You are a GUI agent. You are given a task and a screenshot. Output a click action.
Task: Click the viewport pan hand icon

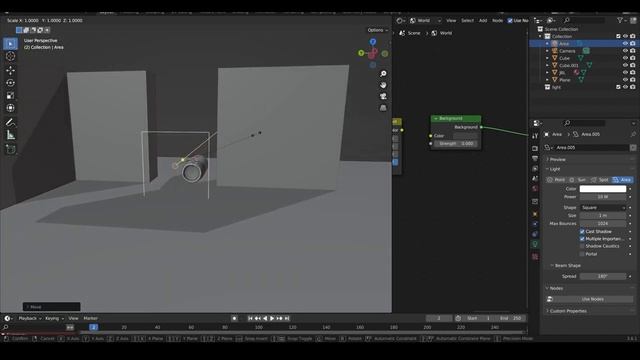click(383, 85)
